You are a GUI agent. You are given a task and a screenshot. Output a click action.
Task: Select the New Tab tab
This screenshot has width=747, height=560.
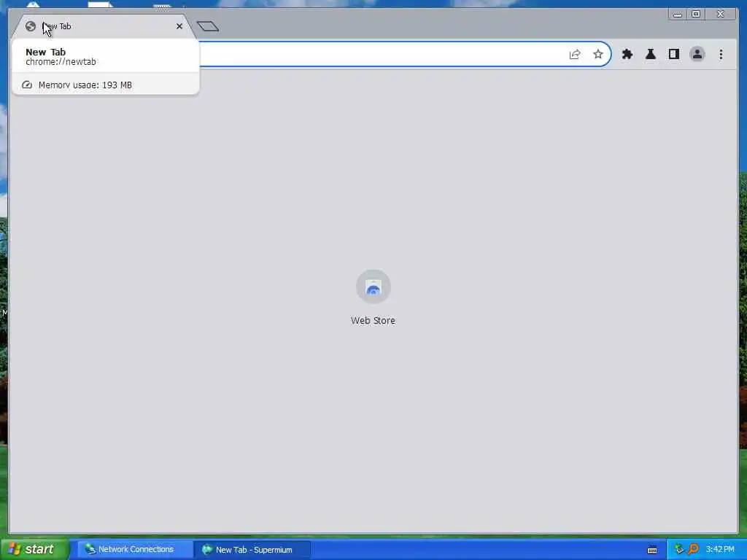coord(104,26)
